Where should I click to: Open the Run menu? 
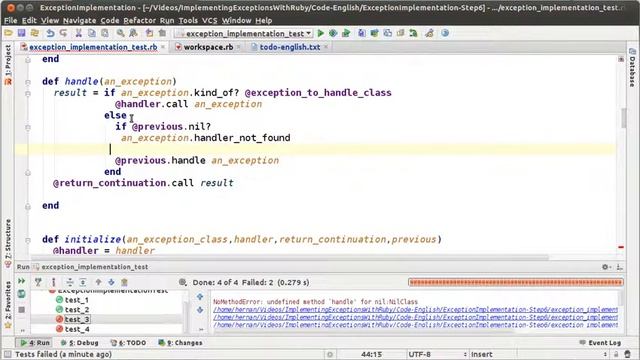coord(167,20)
